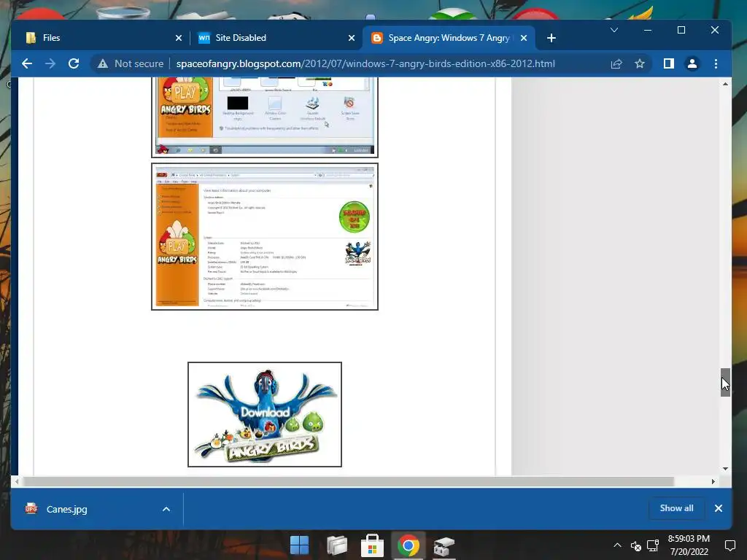This screenshot has width=747, height=560.
Task: Open the system properties screenshot thumbnail
Action: tap(265, 237)
